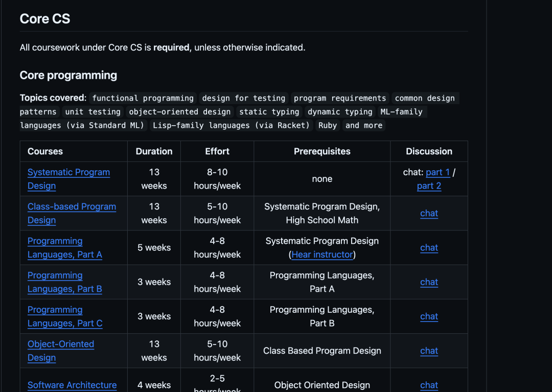The height and width of the screenshot is (392, 552).
Task: Click the 'none' prerequisites cell
Action: (322, 179)
